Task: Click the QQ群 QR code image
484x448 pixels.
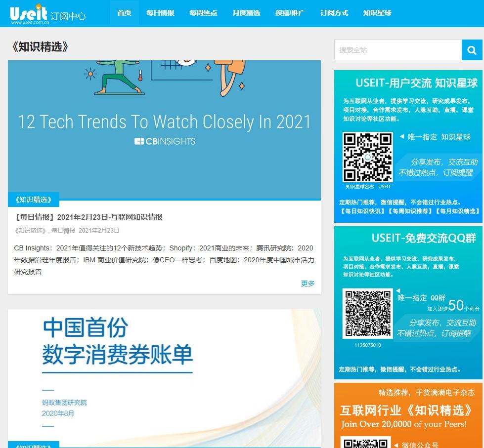Action: (x=367, y=314)
